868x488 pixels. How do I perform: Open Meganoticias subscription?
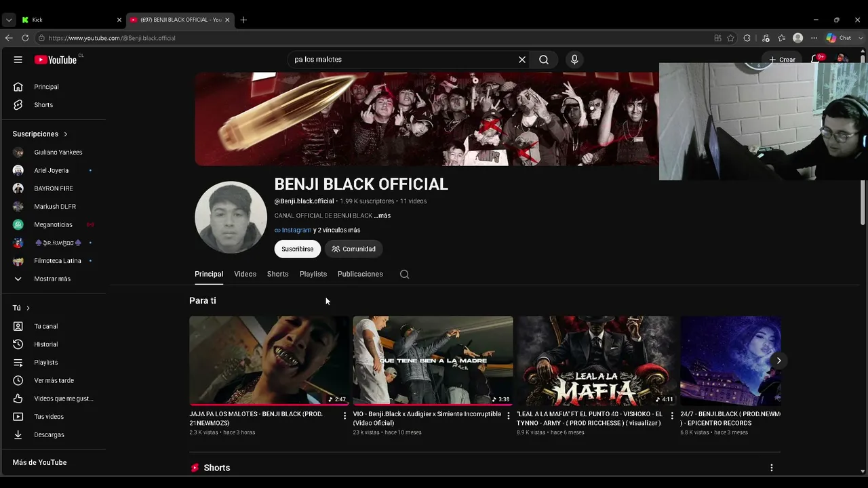tap(53, 224)
